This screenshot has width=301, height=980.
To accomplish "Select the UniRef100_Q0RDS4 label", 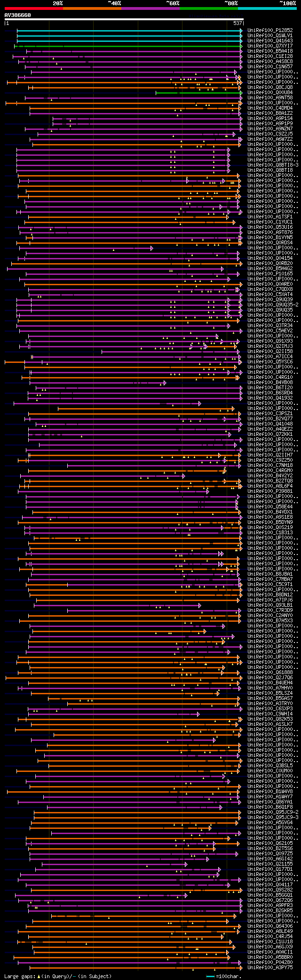I will tap(270, 242).
